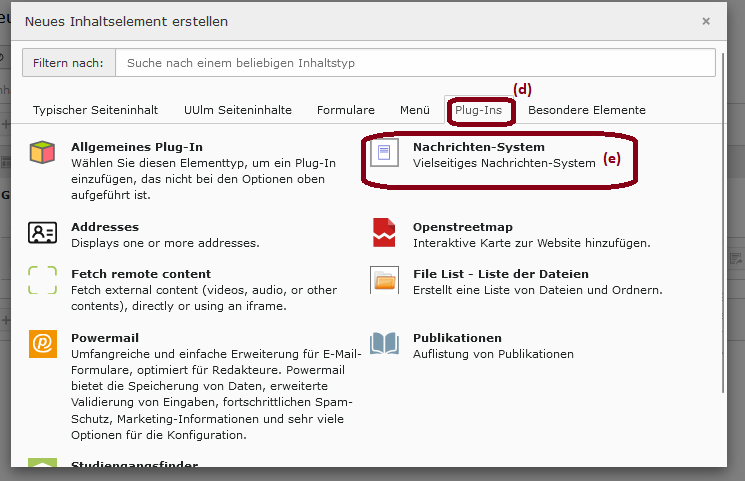Select the Nachrichten-System document icon

(x=384, y=154)
